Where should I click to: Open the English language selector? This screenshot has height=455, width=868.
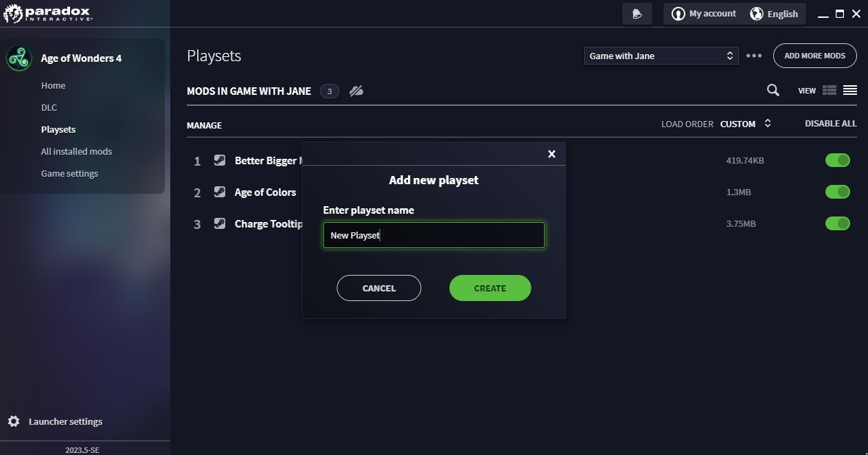tap(774, 14)
